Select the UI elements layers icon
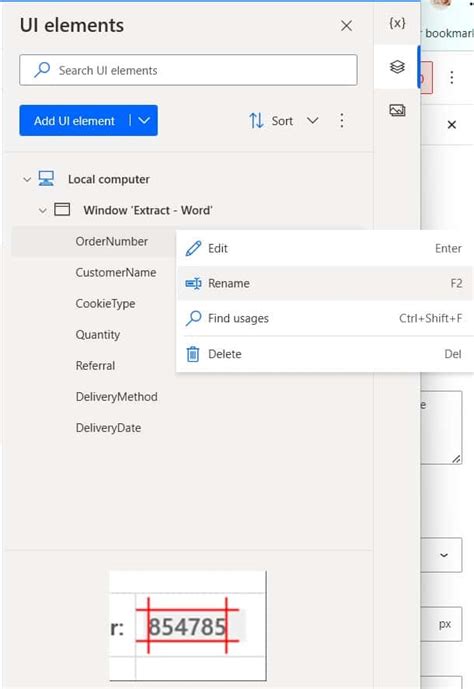The width and height of the screenshot is (474, 689). pyautogui.click(x=397, y=67)
